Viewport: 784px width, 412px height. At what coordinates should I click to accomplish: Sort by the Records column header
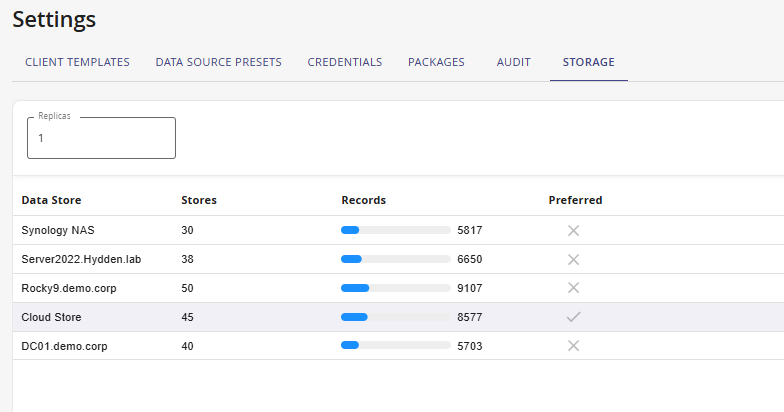click(x=363, y=200)
